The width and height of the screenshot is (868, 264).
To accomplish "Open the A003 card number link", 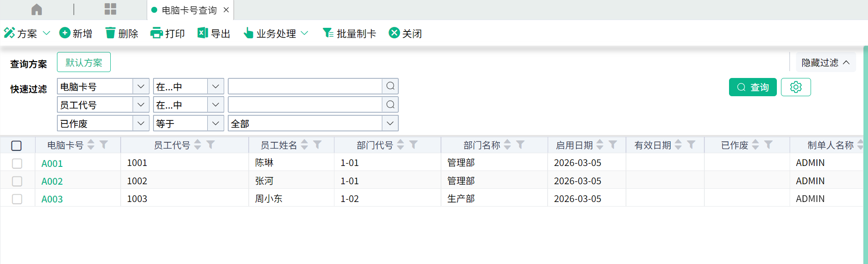I will [52, 199].
